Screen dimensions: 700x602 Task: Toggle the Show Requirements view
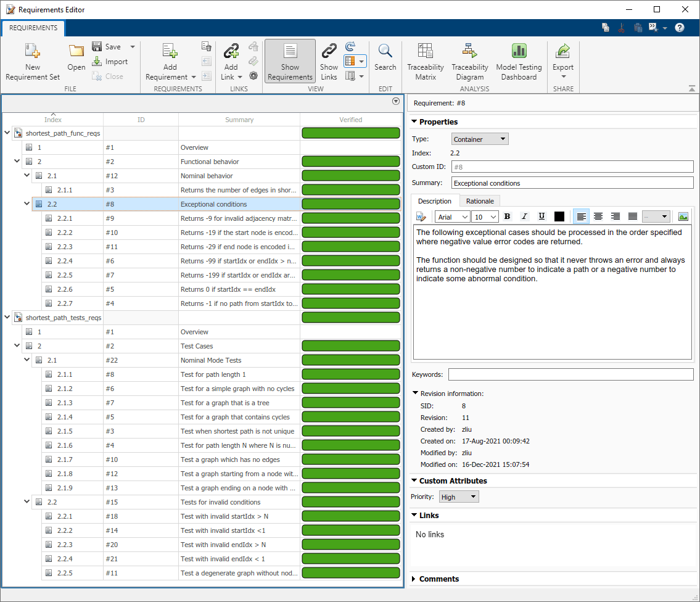290,60
